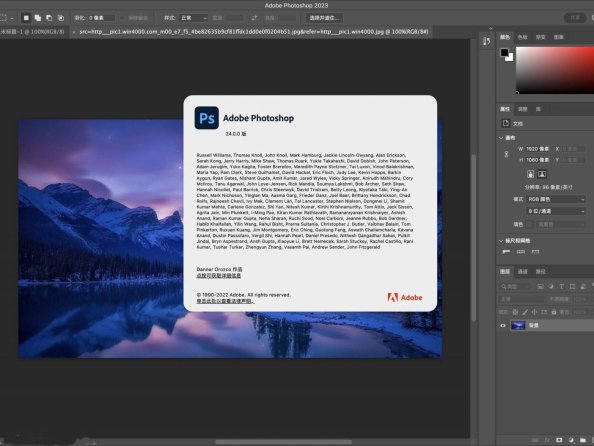
Task: Collapse the 画布 section
Action: tap(501, 138)
